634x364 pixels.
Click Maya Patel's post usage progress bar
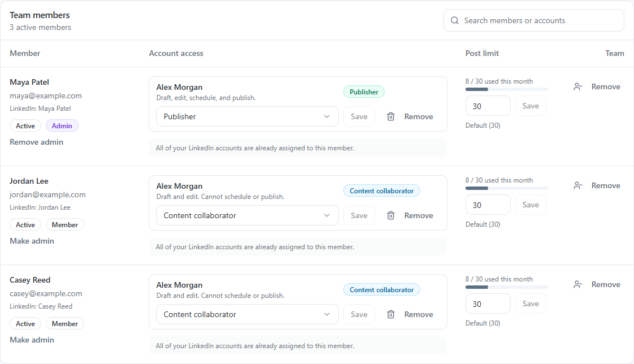[507, 89]
